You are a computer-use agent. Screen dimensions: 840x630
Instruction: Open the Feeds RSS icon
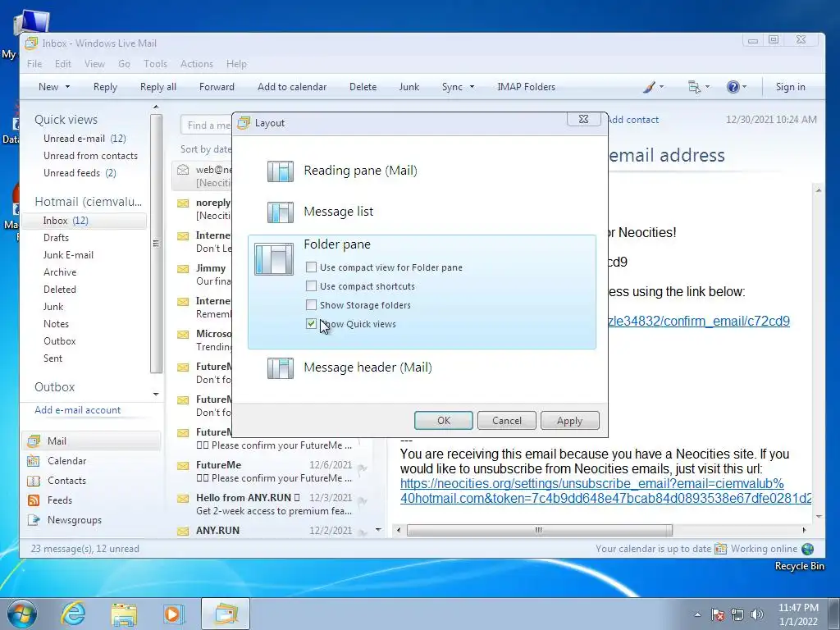(x=34, y=500)
